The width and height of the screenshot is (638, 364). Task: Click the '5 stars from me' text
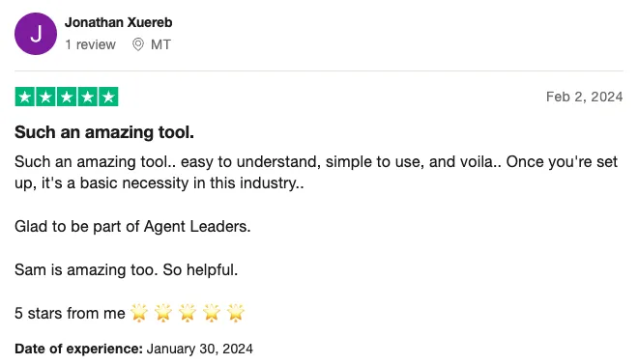tap(70, 313)
